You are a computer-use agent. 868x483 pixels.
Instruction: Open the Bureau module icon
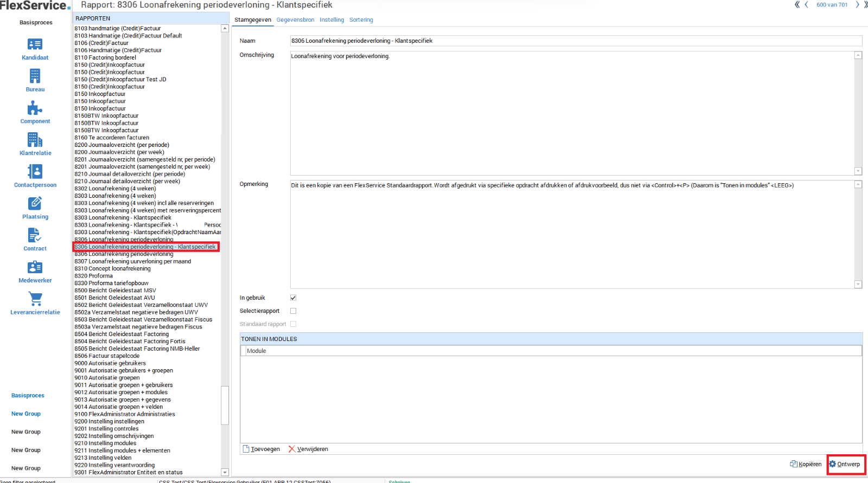(x=35, y=76)
